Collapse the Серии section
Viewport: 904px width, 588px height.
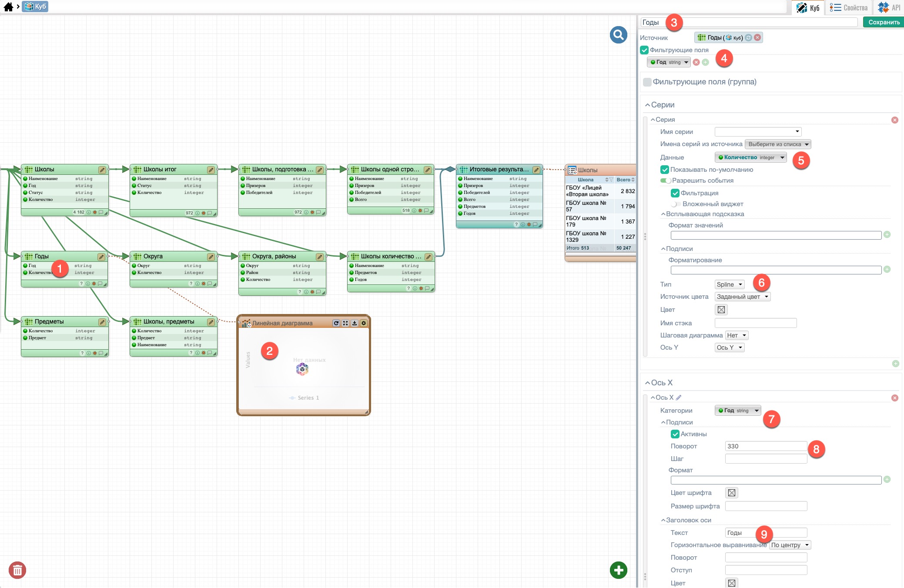[647, 105]
